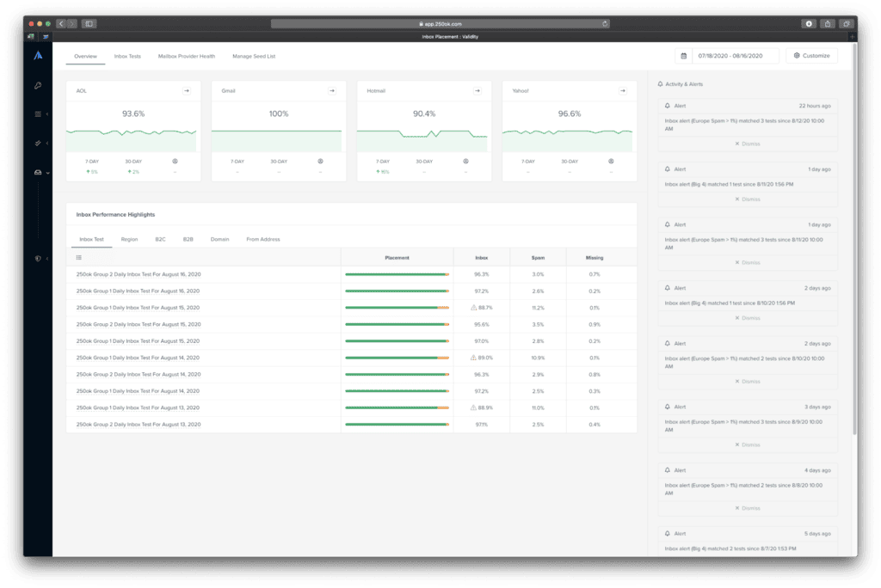Dismiss the 22 hours ago alert
Screen dimensions: 881x588
pos(748,144)
